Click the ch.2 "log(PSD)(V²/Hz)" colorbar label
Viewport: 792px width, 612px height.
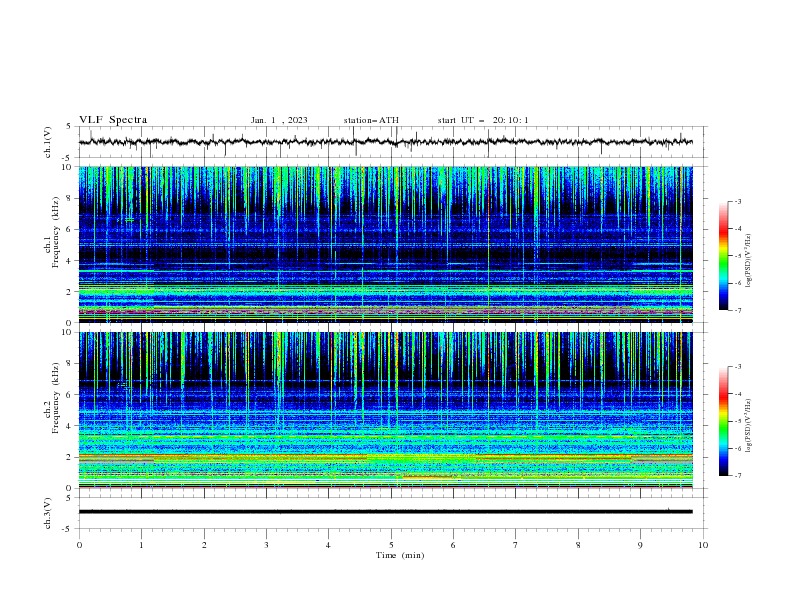tap(749, 426)
